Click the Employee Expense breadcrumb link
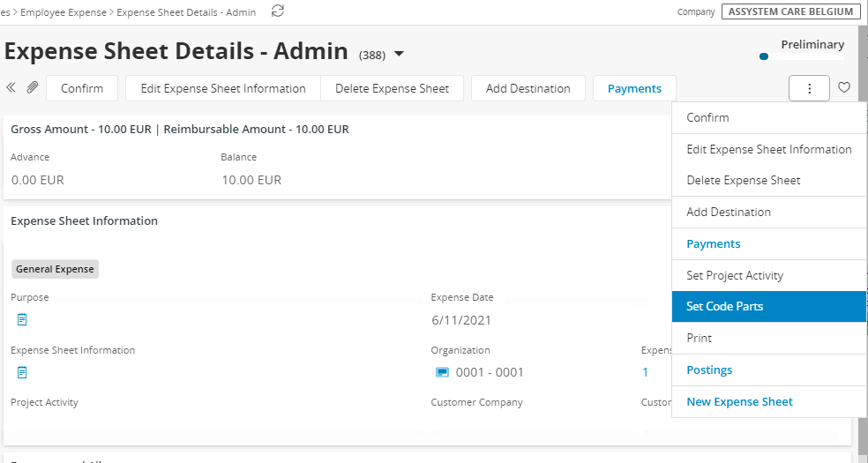This screenshot has width=868, height=463. (64, 12)
